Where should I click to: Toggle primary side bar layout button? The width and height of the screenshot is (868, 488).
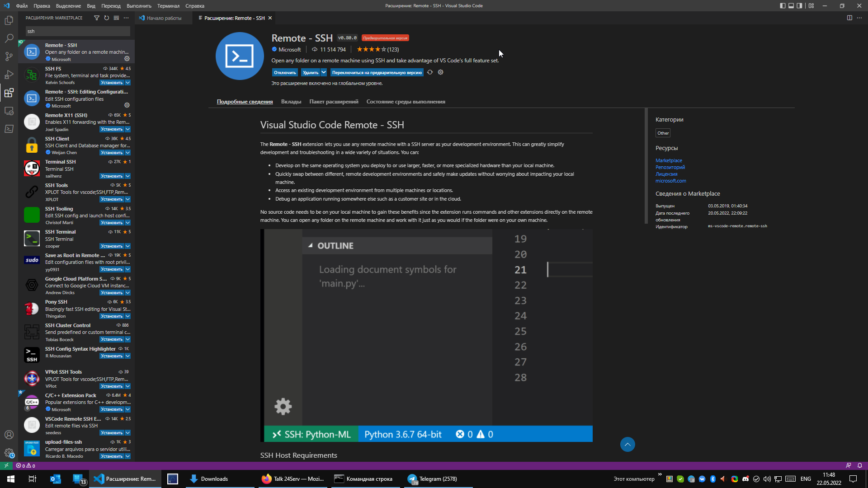coord(783,6)
